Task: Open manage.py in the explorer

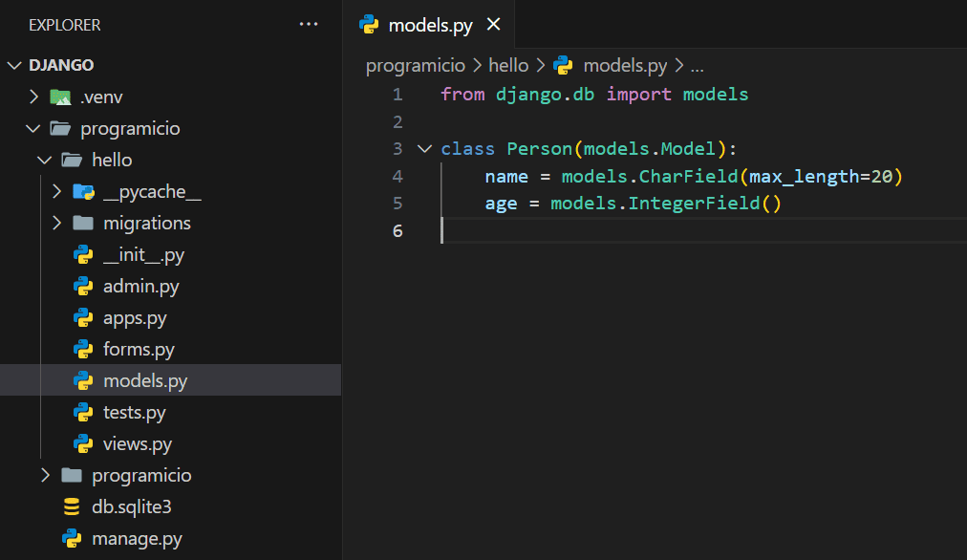Action: 137,539
